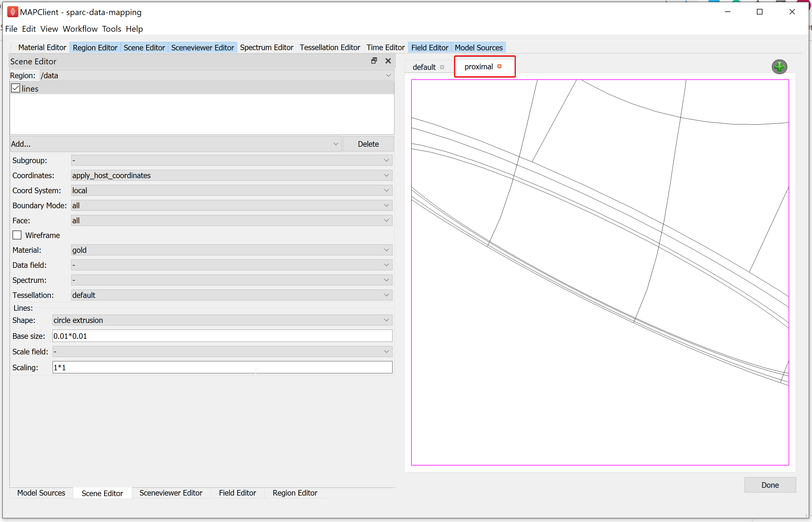Click the green plus add-view icon

coord(779,67)
